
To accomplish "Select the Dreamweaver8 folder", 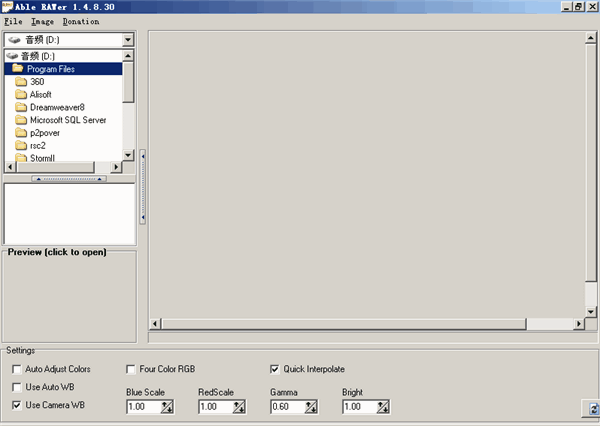I will (x=57, y=107).
